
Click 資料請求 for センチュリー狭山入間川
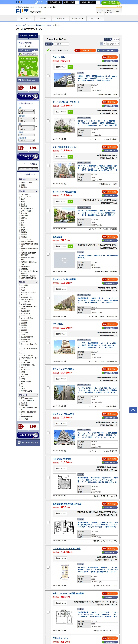pos(110,414)
